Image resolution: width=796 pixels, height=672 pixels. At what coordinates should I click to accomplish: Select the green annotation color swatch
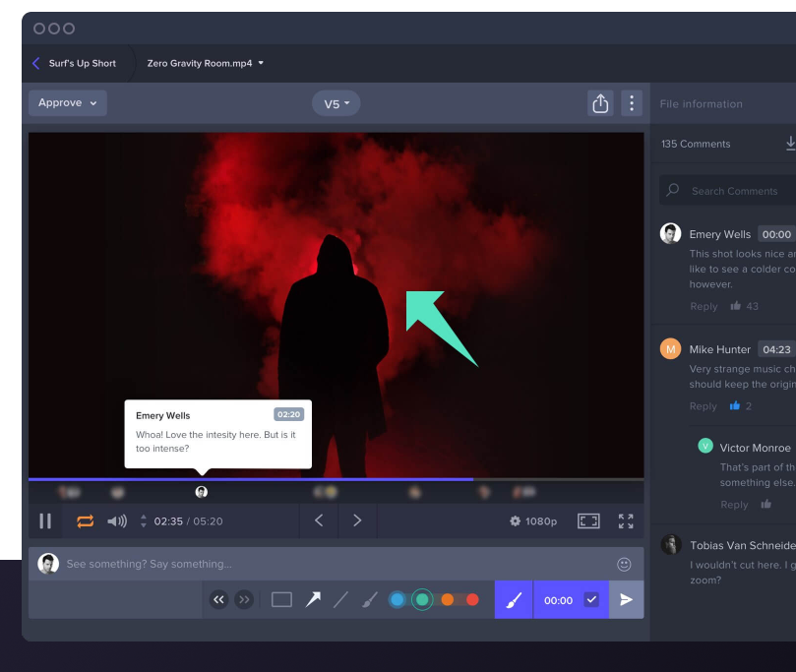point(423,598)
